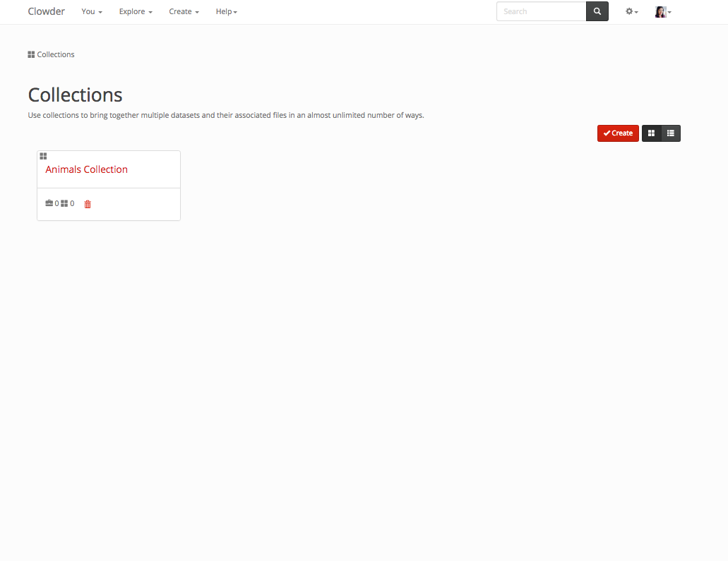
Task: Click the child collections count icon
Action: (64, 203)
